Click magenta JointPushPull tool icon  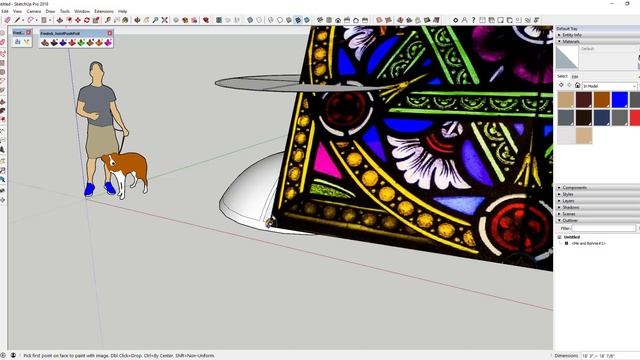pos(108,42)
